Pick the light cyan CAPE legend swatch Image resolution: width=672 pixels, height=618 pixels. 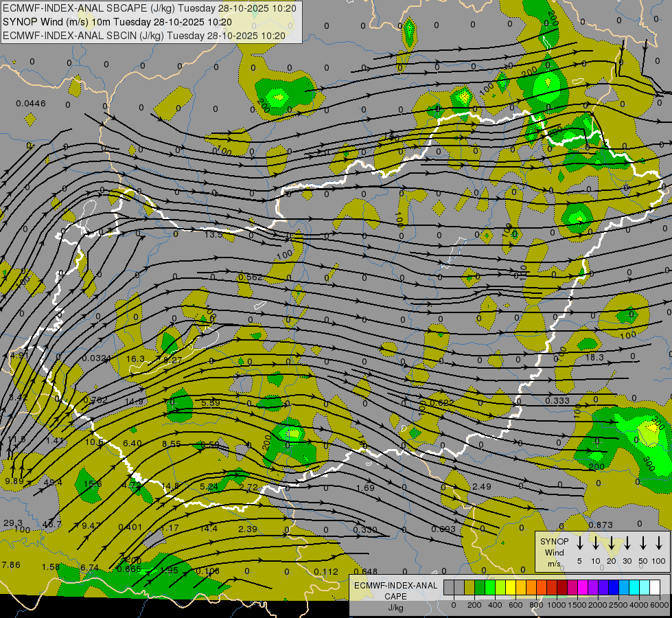(645, 588)
